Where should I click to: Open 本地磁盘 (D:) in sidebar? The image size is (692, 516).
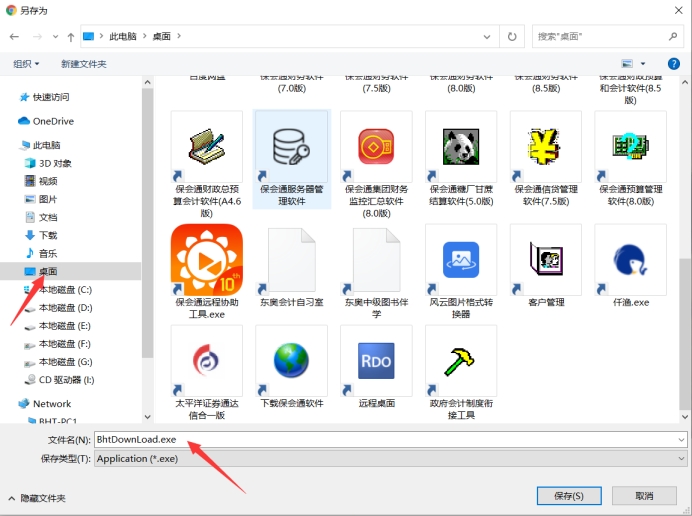pyautogui.click(x=58, y=308)
